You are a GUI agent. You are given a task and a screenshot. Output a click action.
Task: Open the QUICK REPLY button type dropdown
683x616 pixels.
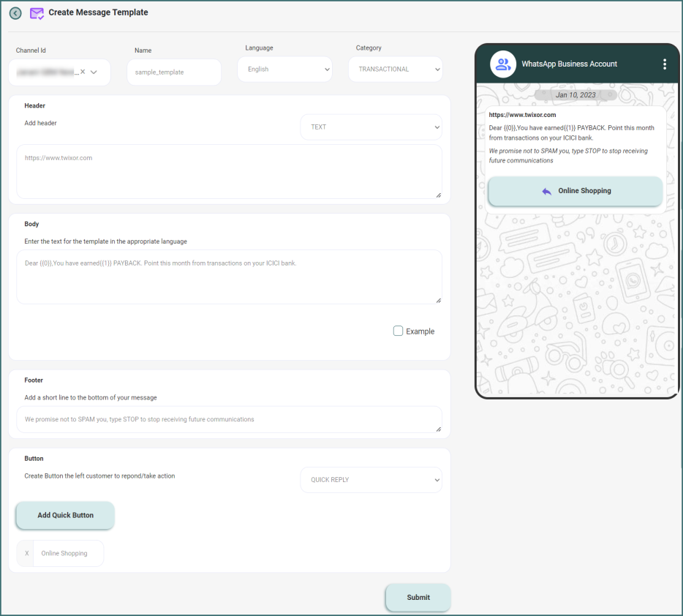tap(371, 480)
